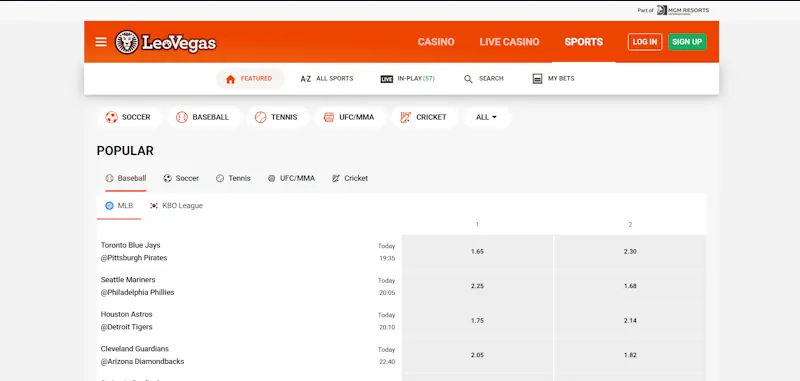Click the small cricket icon in Popular tabs
This screenshot has width=800, height=381.
click(x=336, y=179)
